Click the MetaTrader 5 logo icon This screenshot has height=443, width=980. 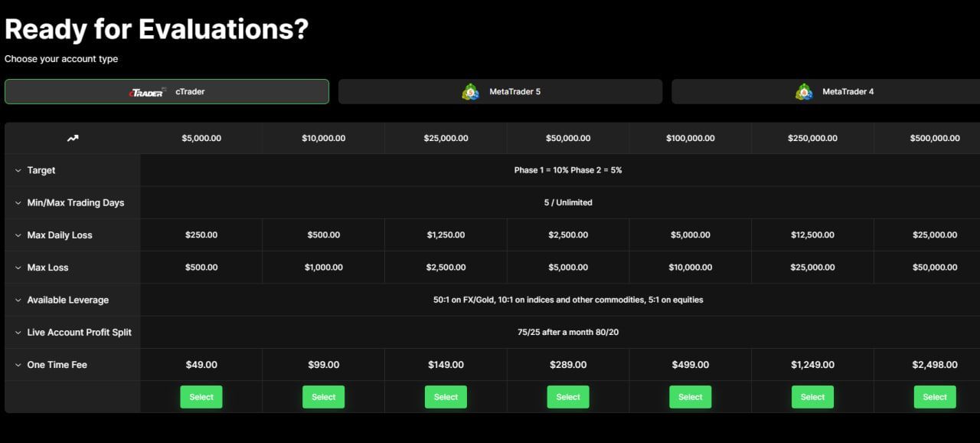pyautogui.click(x=470, y=92)
